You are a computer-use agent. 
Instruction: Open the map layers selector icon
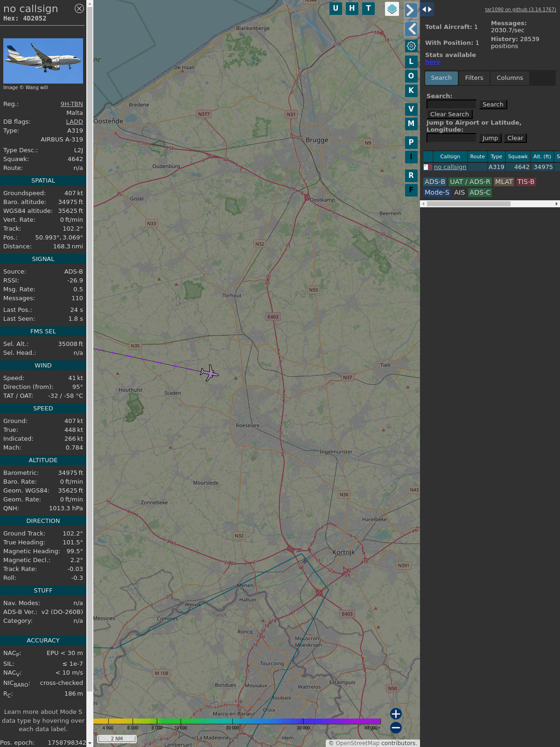392,9
